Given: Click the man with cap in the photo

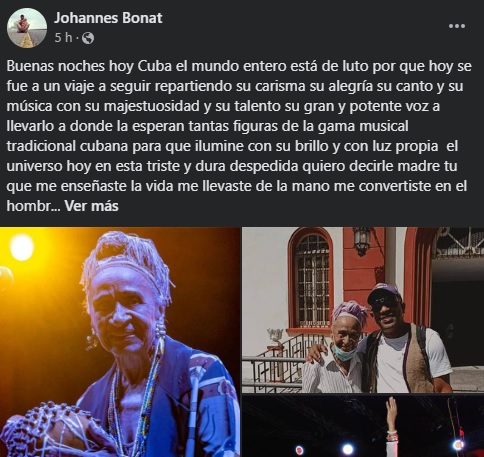Looking at the screenshot, I should 405,338.
